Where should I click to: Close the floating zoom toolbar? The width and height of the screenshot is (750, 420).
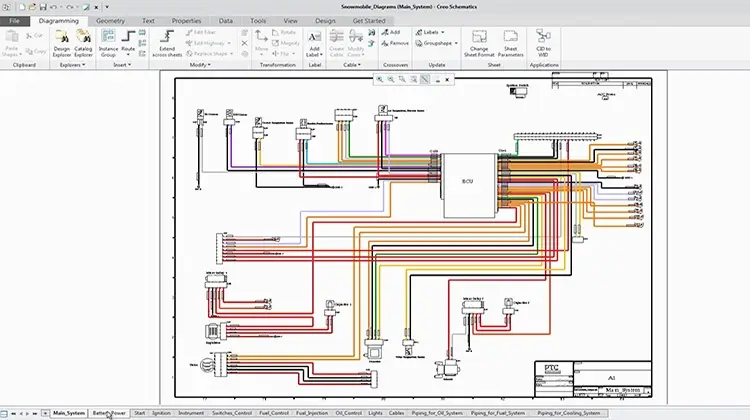[x=447, y=79]
